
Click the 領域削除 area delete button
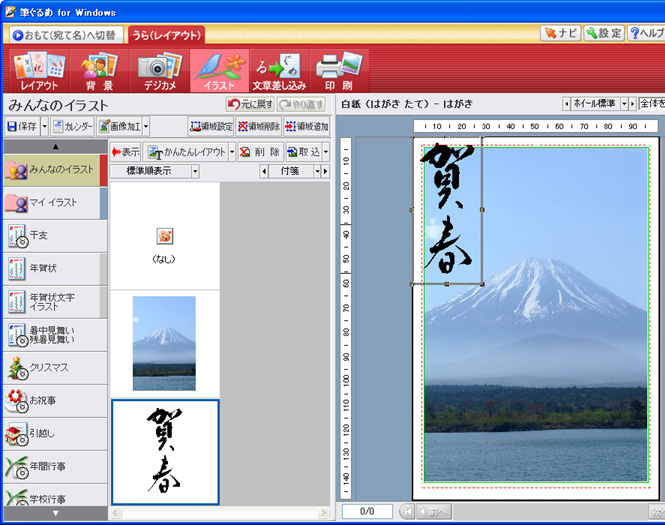259,127
